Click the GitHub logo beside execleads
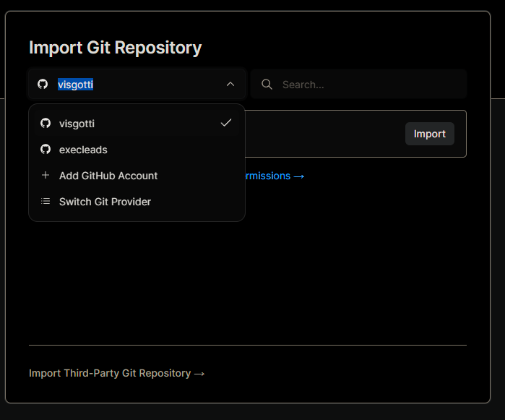Image resolution: width=505 pixels, height=420 pixels. 46,149
